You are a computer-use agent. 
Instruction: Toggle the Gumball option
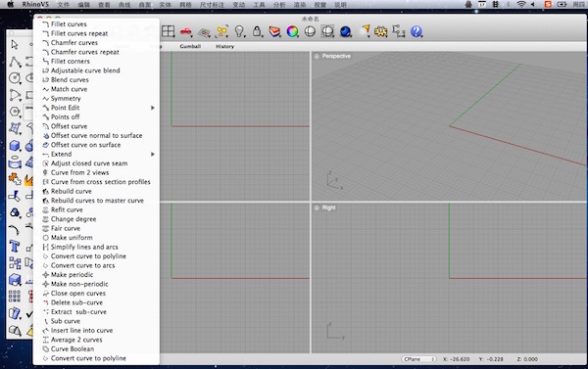(190, 46)
